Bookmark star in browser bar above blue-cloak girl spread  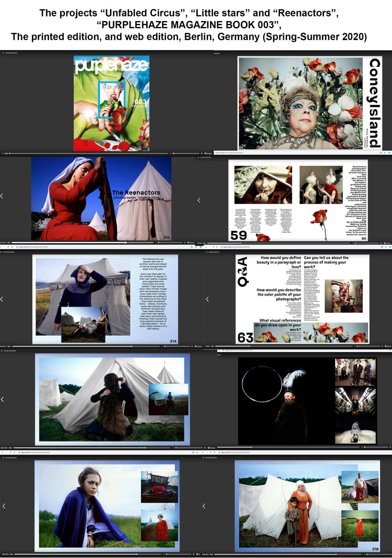(x=197, y=452)
